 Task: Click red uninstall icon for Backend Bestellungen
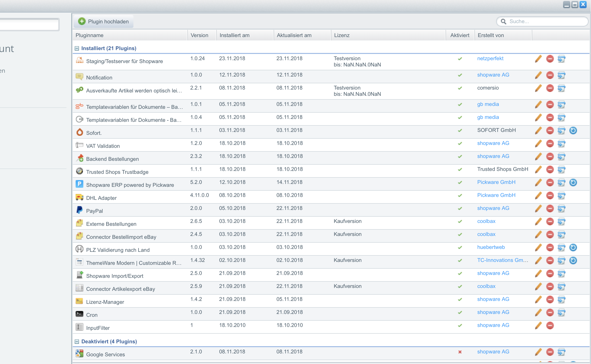click(550, 156)
